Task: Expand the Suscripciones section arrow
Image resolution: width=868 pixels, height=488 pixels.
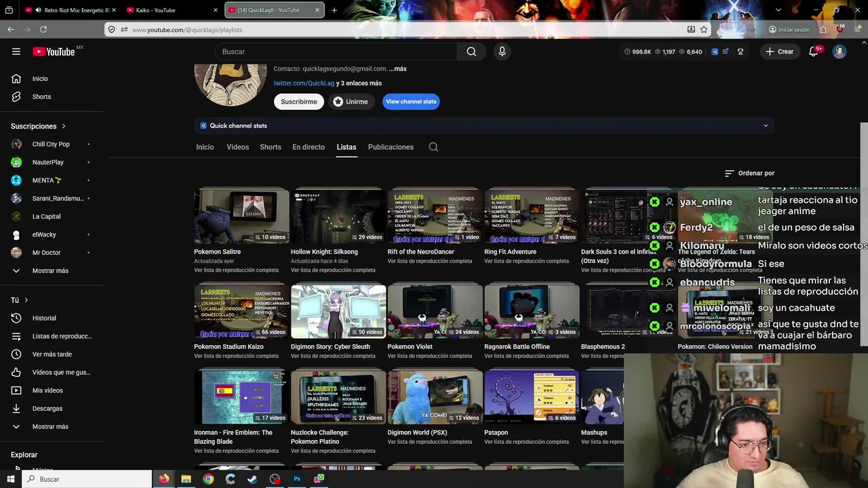Action: point(64,126)
